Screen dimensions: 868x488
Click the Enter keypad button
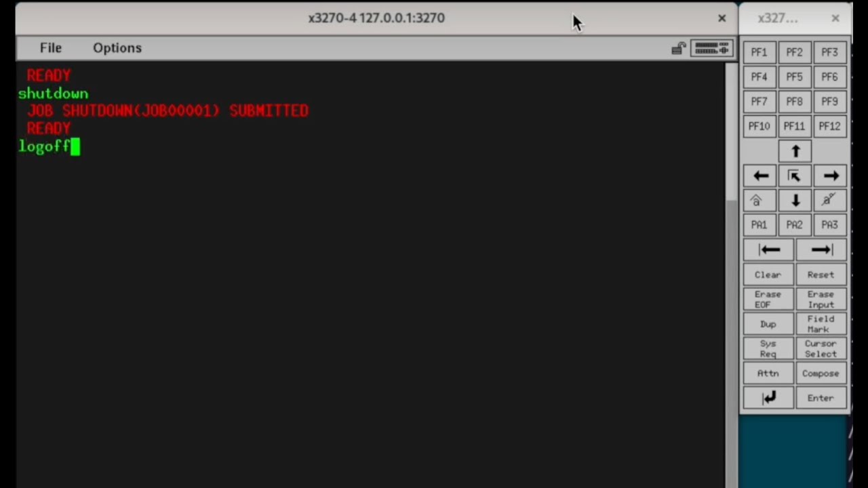821,398
